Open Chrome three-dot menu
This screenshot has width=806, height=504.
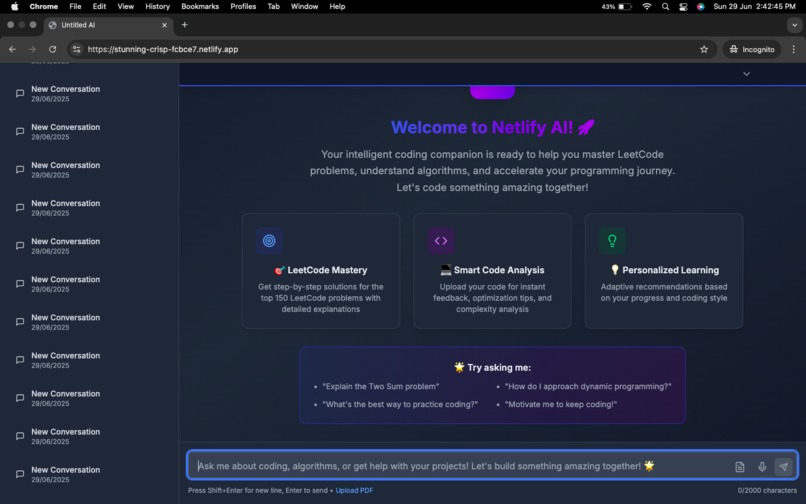pyautogui.click(x=794, y=49)
